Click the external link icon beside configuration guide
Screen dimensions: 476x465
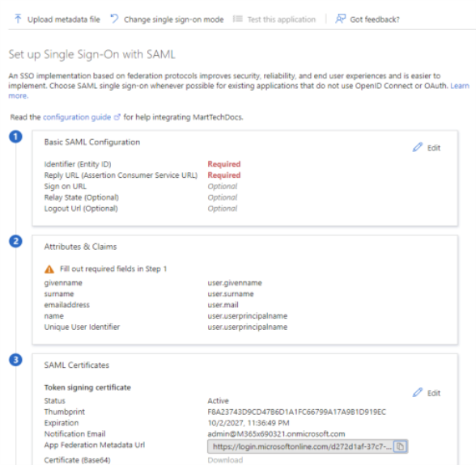117,117
